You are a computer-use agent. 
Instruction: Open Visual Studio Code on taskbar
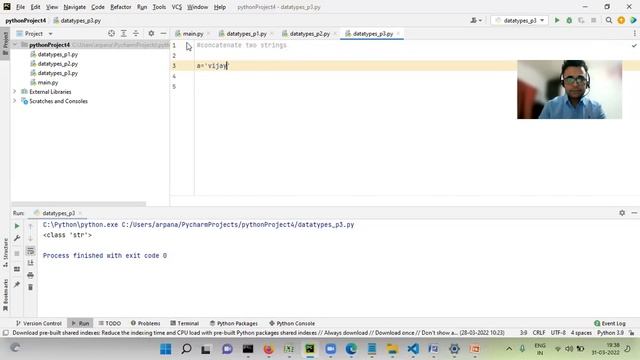413,349
